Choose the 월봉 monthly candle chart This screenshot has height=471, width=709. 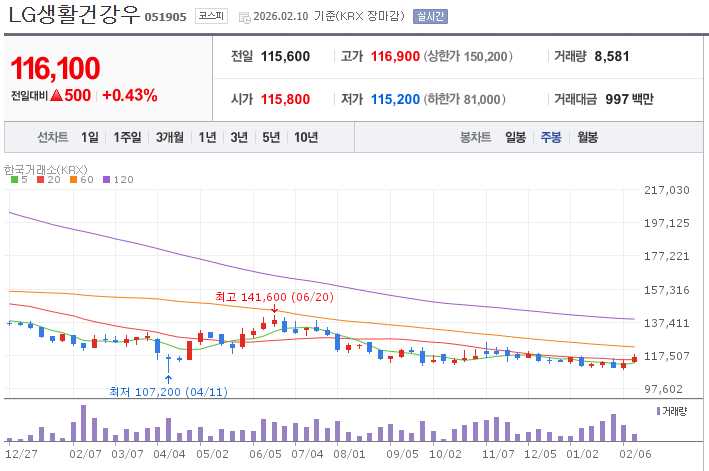click(x=587, y=137)
